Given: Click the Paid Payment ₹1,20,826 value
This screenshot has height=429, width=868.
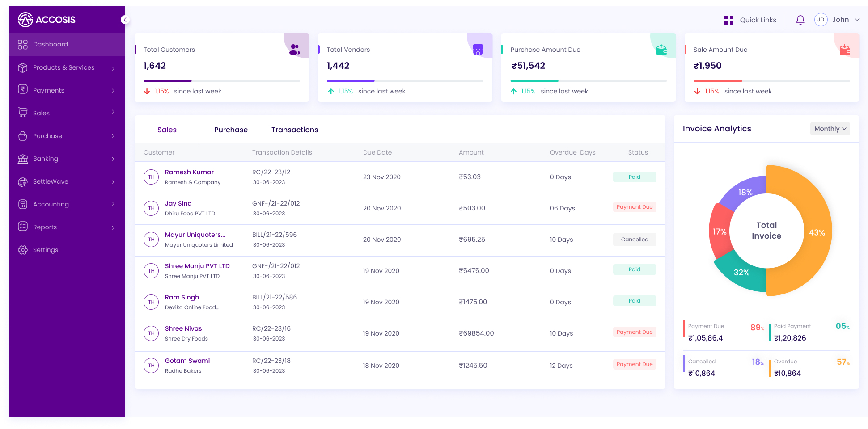Looking at the screenshot, I should pos(790,338).
